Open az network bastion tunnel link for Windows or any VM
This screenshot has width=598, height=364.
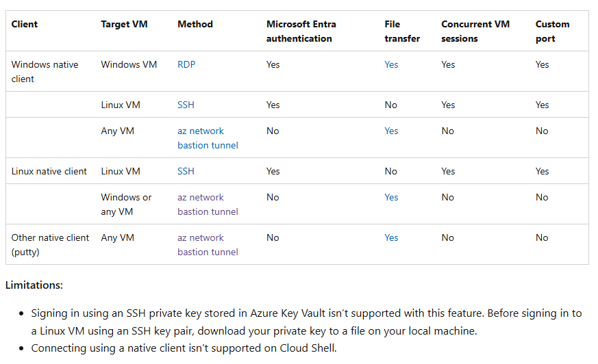coord(207,204)
